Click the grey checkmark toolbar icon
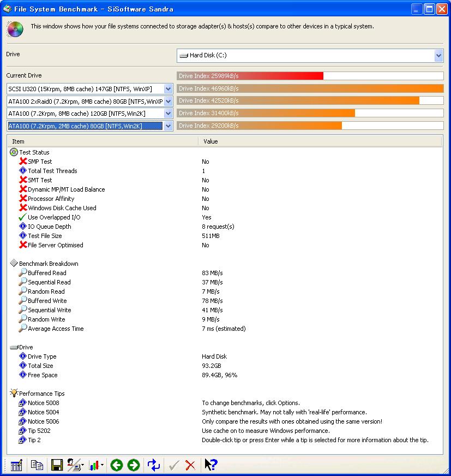Image resolution: width=451 pixels, height=476 pixels. click(x=174, y=465)
